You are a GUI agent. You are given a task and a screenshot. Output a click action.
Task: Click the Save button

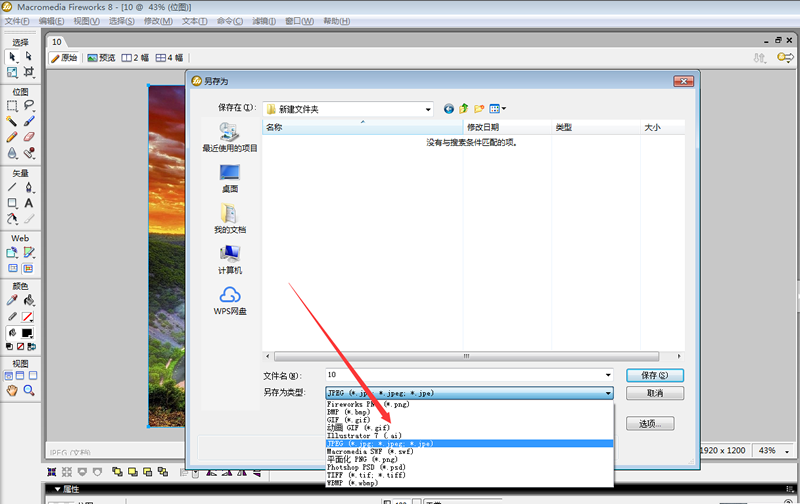click(655, 375)
